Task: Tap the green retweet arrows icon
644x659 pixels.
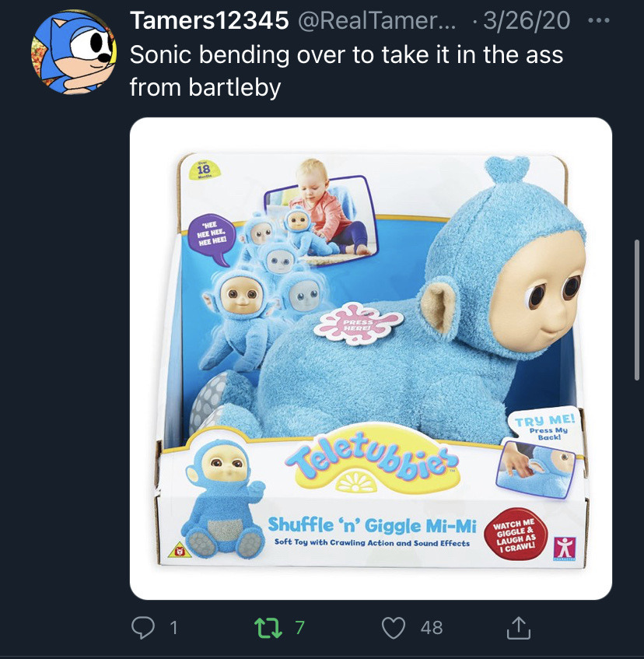Action: pyautogui.click(x=268, y=627)
